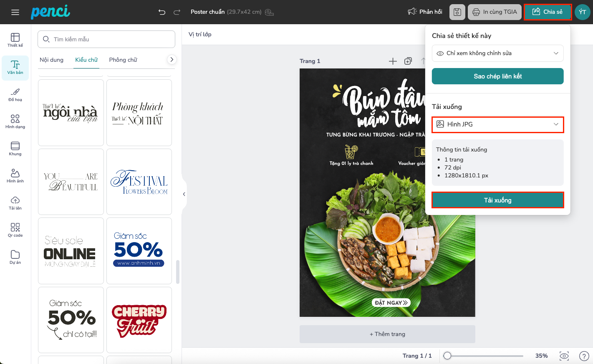
Task: Open the Đồ hoạ graphics panel
Action: 15,94
